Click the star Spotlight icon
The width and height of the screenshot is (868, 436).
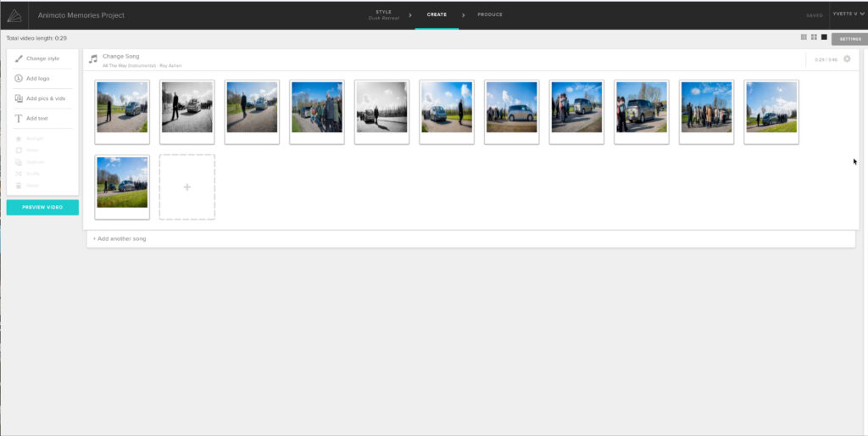[19, 138]
